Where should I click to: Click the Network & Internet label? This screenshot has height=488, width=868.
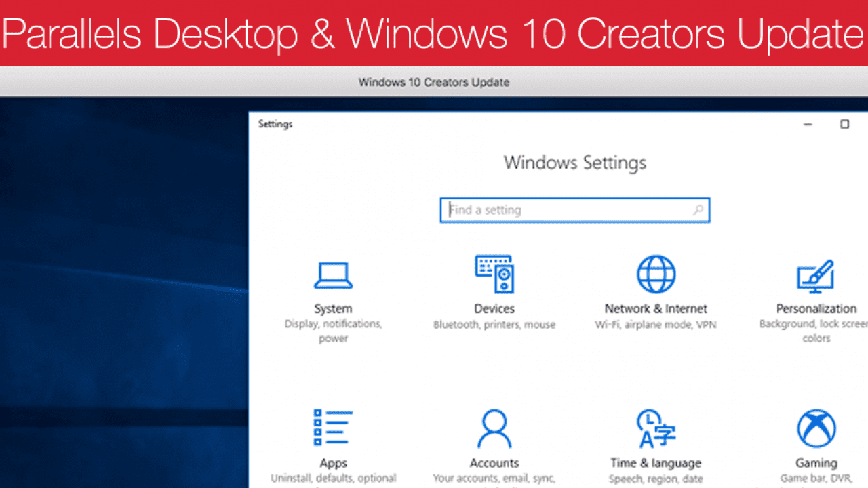pyautogui.click(x=656, y=308)
